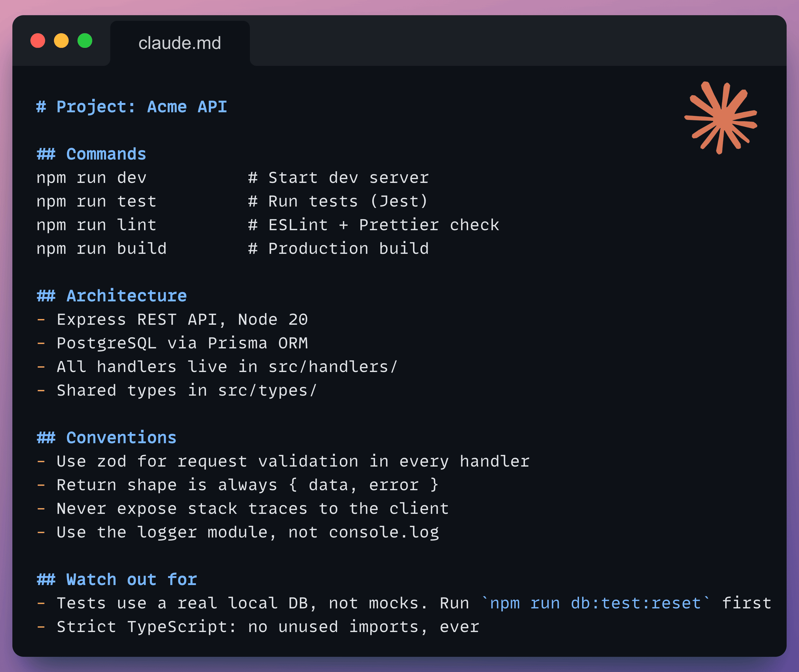Click the 'npm run lint' command text
Screen dimensions: 799x672
[x=96, y=225]
